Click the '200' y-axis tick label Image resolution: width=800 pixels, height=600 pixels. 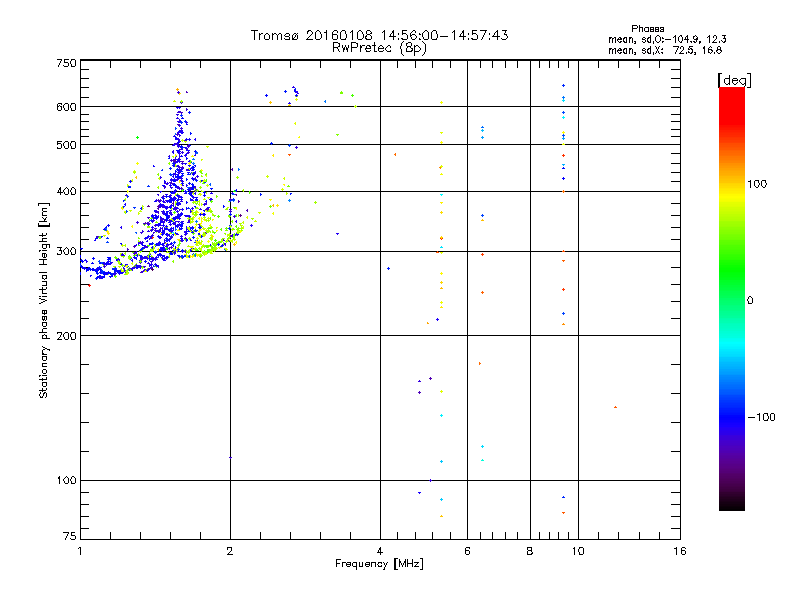pos(66,336)
